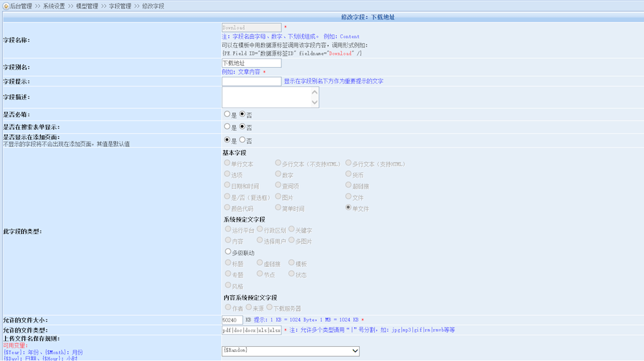Select 是 for 是否必填
The height and width of the screenshot is (361, 644).
tap(227, 114)
